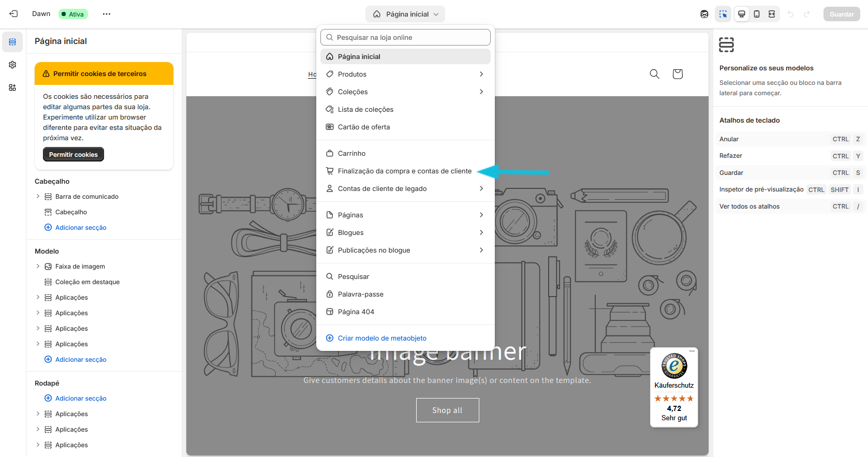Select Finalização da compra e contas de cliente
This screenshot has height=457, width=868.
click(404, 171)
